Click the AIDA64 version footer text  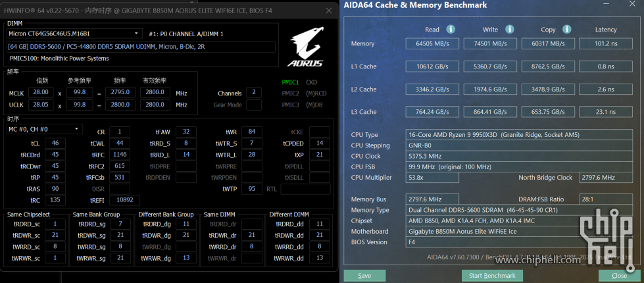tap(530, 257)
